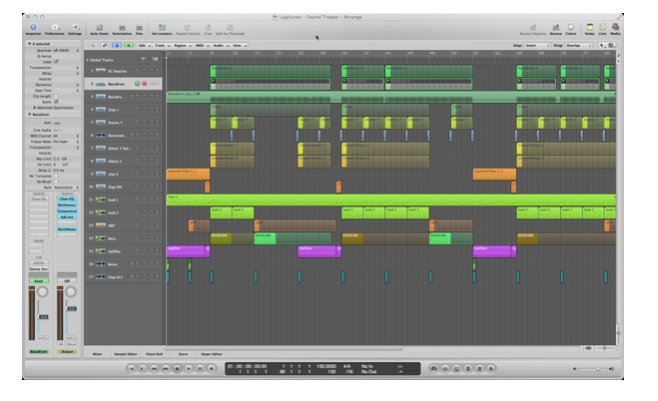This screenshot has height=401, width=658.
Task: Toggle the No Transpose checkbox
Action: [56, 176]
